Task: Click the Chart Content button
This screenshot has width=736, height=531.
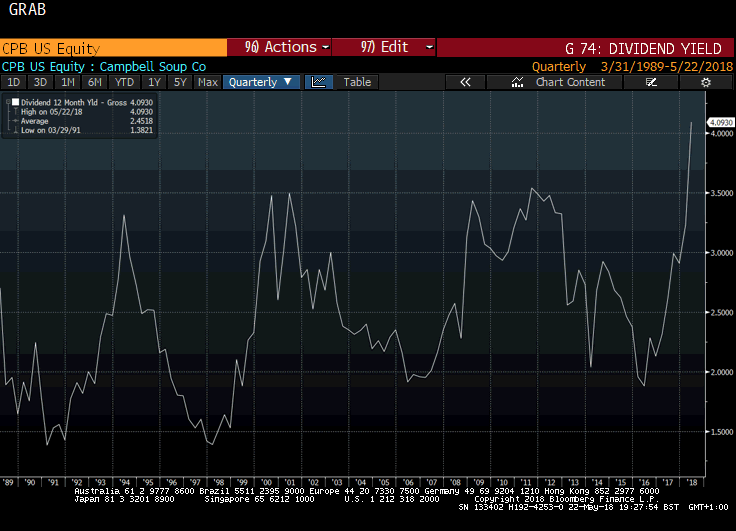Action: pyautogui.click(x=570, y=82)
